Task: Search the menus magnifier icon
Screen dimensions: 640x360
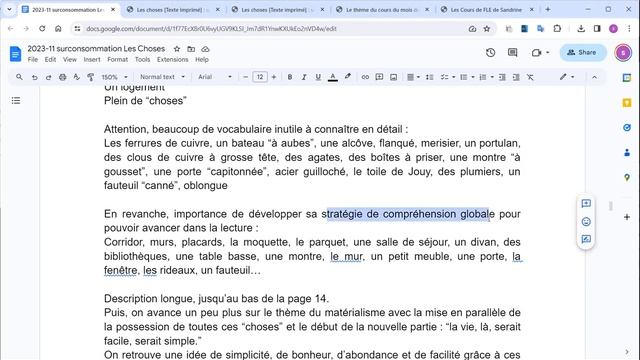Action: pos(19,77)
